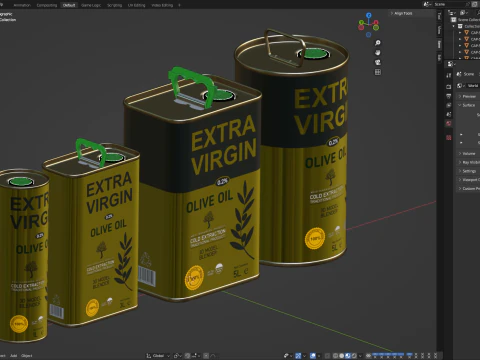Toggle X-ray mode in viewport header
480x360 pixels.
click(327, 356)
